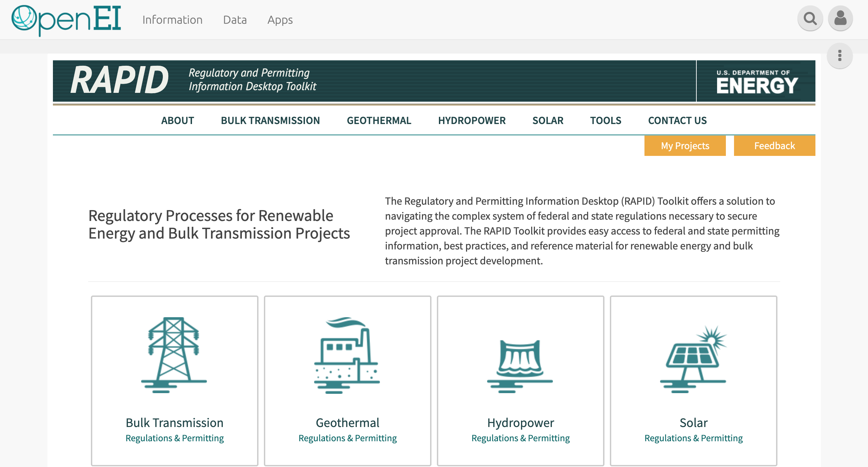Click the U.S. Department of Energy logo
868x467 pixels.
[x=757, y=82]
